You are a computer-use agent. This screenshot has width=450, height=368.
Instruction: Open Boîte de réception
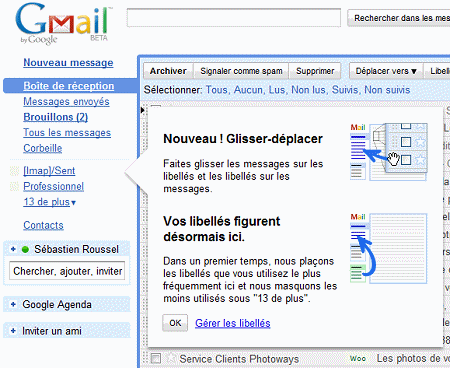click(x=69, y=86)
